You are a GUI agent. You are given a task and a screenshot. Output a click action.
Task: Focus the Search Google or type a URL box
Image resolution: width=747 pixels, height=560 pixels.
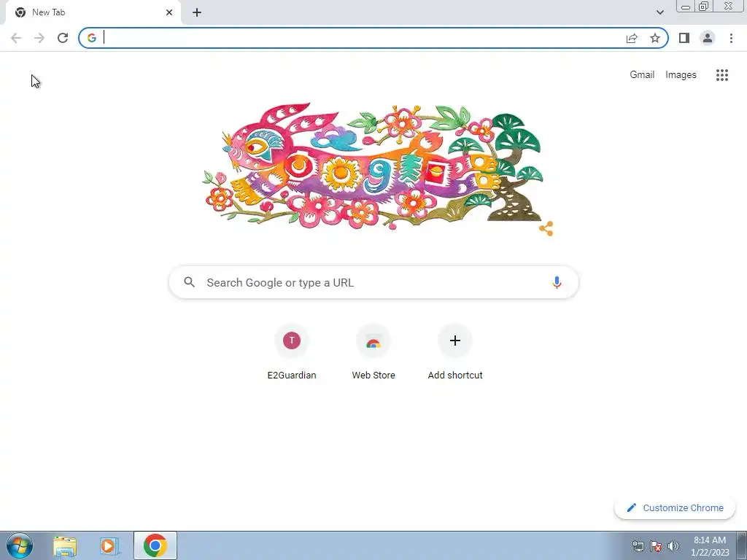click(x=373, y=282)
